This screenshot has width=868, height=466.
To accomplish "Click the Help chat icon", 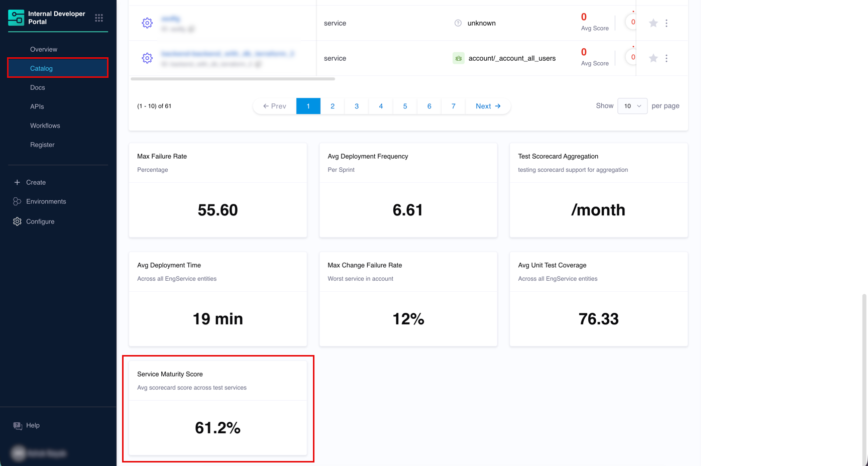I will pos(18,426).
